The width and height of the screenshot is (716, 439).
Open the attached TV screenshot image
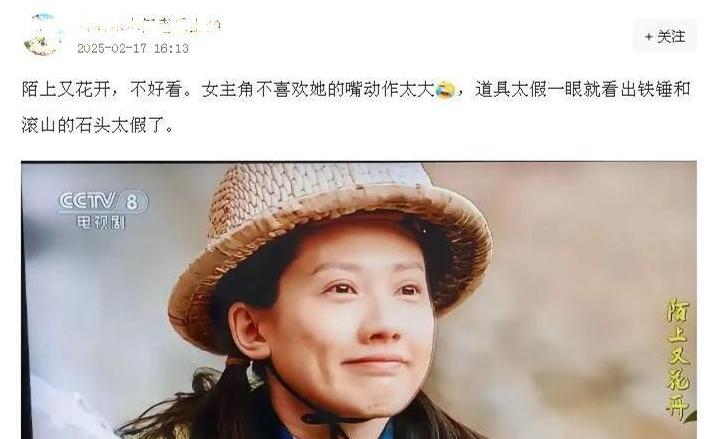[x=358, y=300]
